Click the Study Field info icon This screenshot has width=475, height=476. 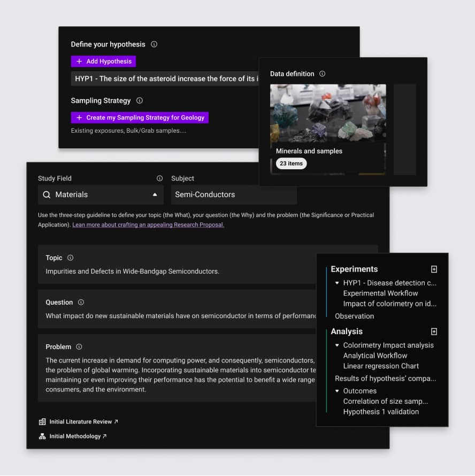click(x=159, y=178)
